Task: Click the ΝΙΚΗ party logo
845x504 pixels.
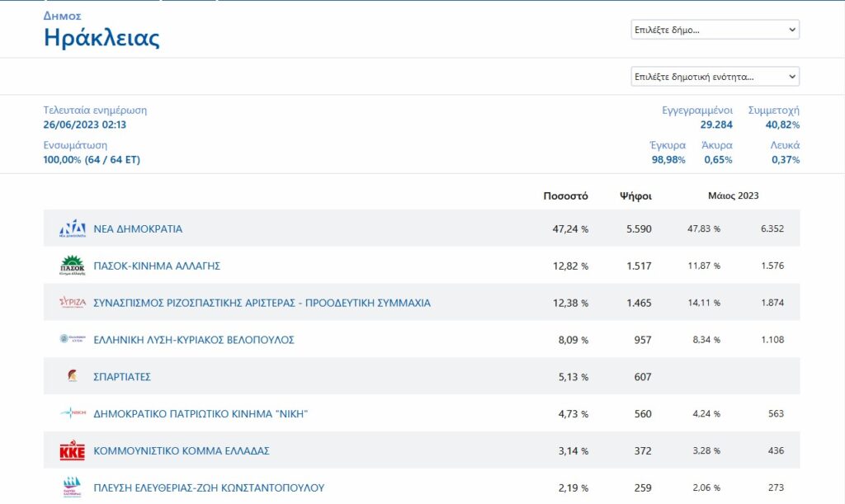Action: 72,413
